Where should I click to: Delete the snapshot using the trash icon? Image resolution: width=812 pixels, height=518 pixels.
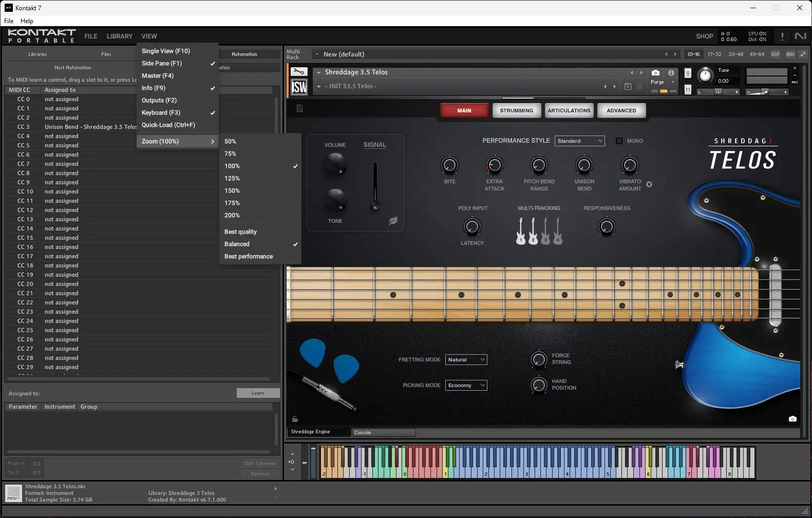point(639,86)
